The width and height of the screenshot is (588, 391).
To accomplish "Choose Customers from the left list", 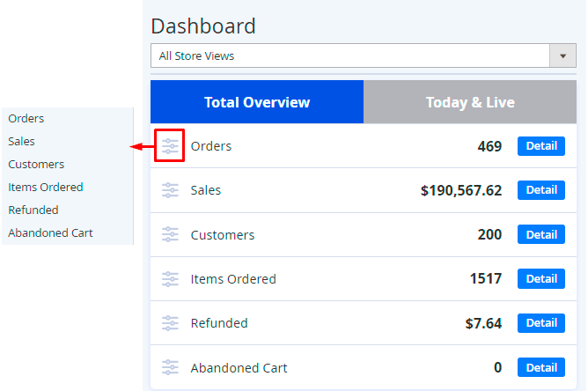I will click(36, 164).
